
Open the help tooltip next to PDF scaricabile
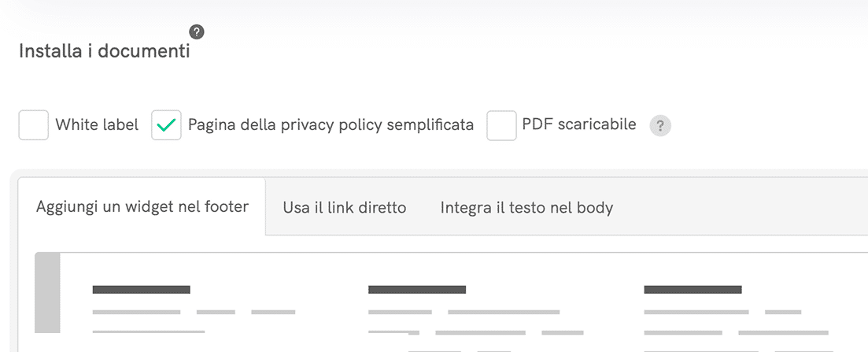coord(660,126)
